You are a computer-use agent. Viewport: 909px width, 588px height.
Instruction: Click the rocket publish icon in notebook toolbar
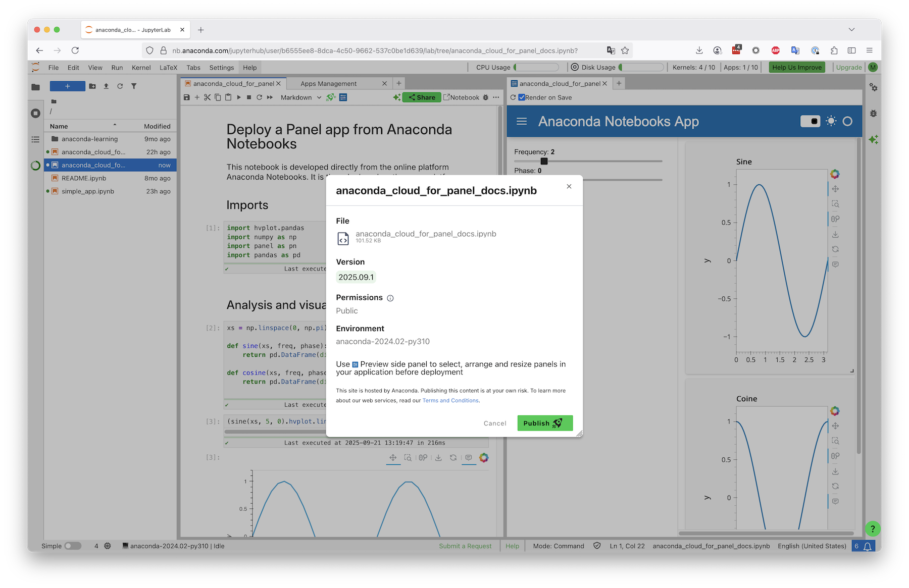pyautogui.click(x=331, y=97)
